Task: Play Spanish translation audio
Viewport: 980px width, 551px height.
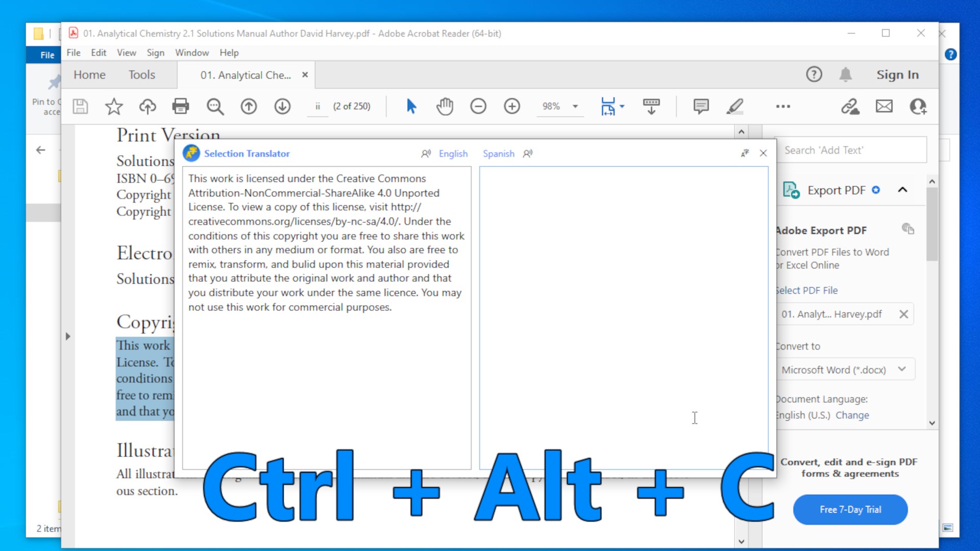Action: coord(528,154)
